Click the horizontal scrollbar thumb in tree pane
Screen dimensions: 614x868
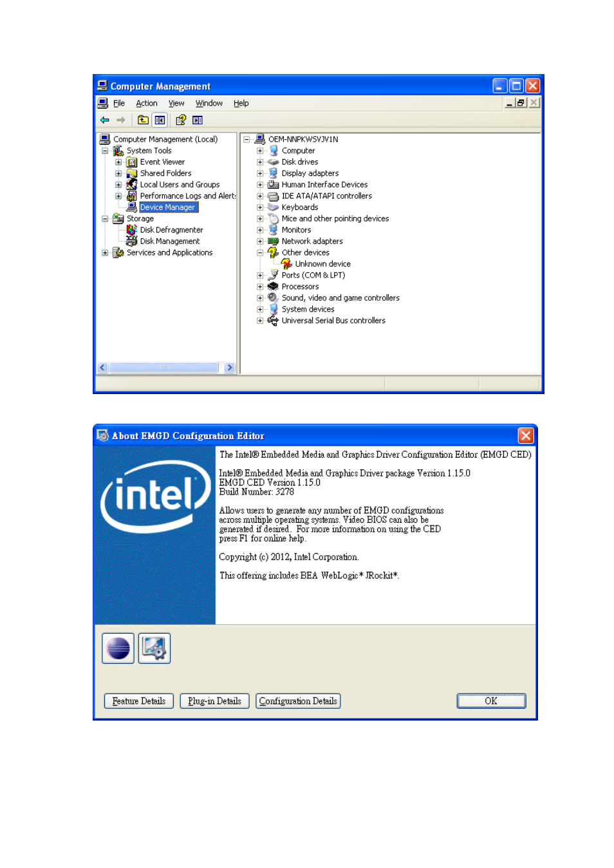164,368
